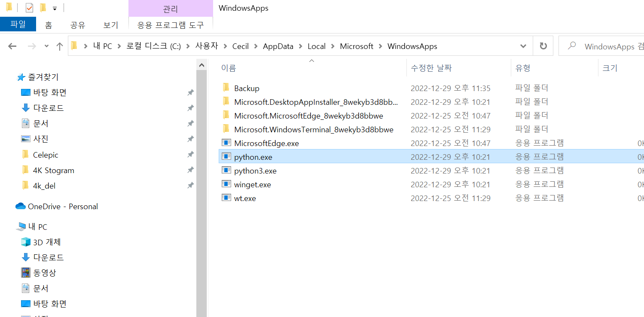
Task: Open pinned 바탕 화면 under 즐겨찾기
Action: coord(49,92)
